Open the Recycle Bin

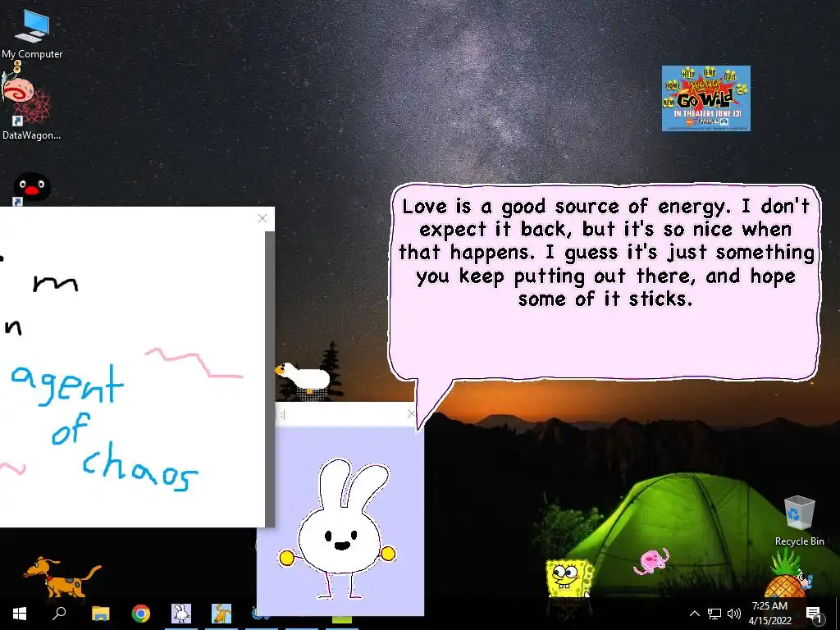pyautogui.click(x=799, y=521)
